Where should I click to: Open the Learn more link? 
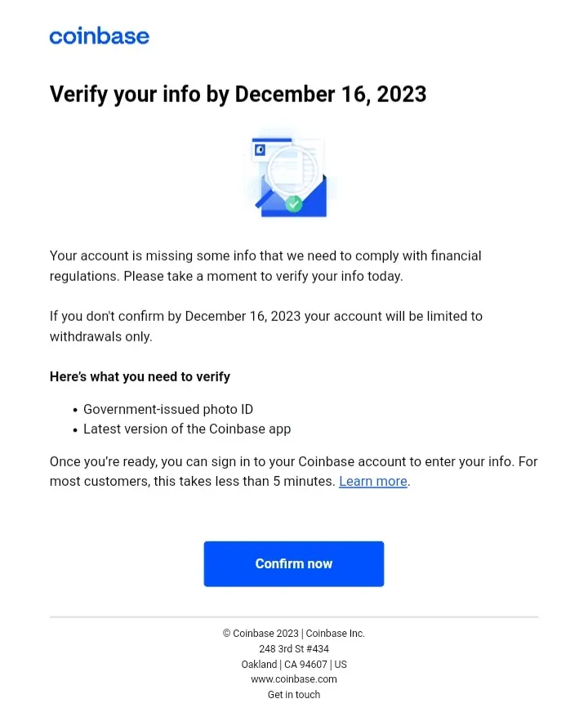(372, 481)
